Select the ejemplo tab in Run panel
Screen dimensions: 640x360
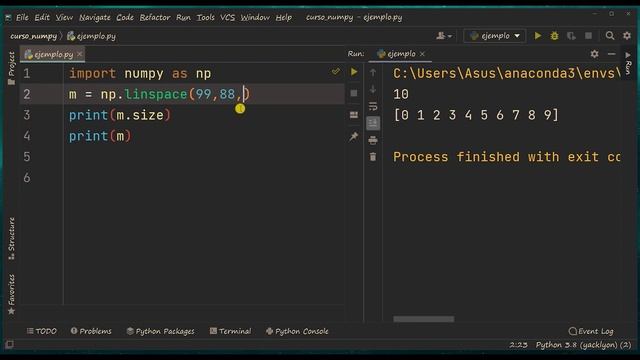pyautogui.click(x=400, y=54)
